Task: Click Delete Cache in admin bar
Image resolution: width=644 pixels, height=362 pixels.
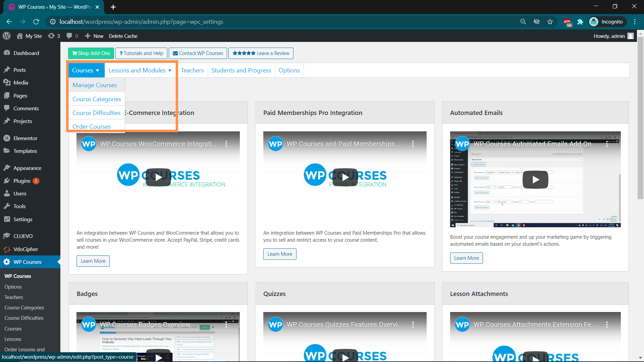Action: pyautogui.click(x=123, y=36)
